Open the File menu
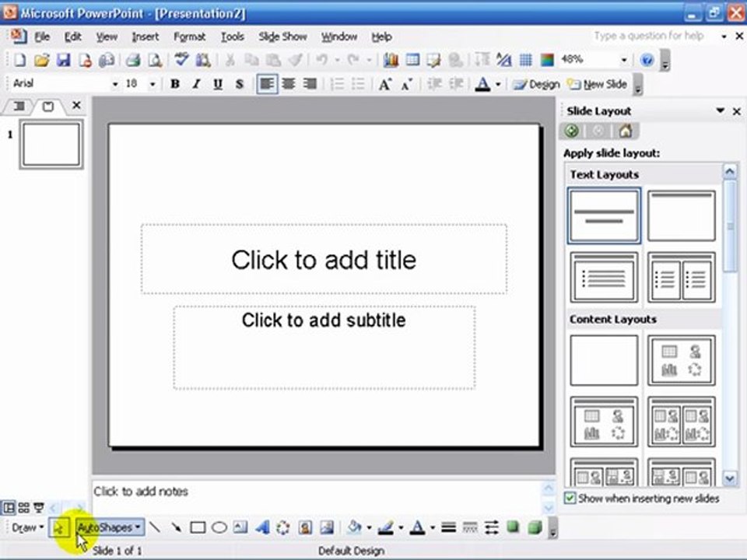 click(x=42, y=37)
